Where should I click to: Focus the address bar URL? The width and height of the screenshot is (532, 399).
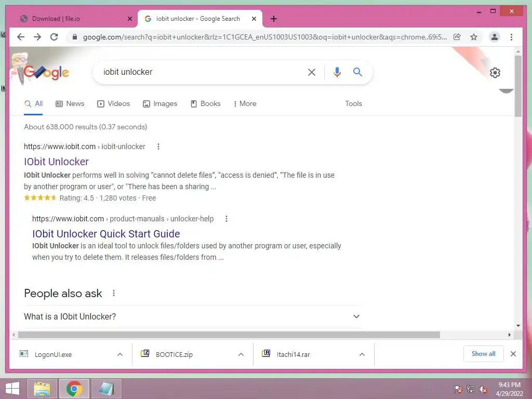point(265,37)
